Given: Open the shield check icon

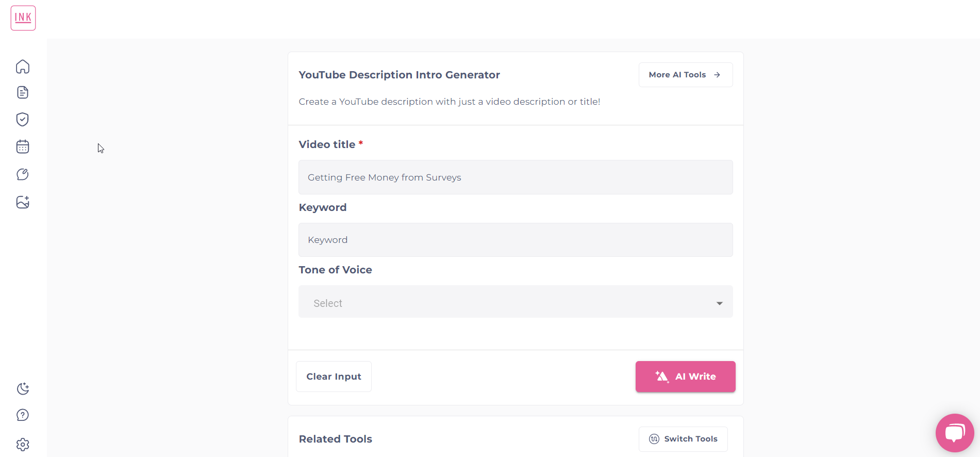Looking at the screenshot, I should pos(23,120).
